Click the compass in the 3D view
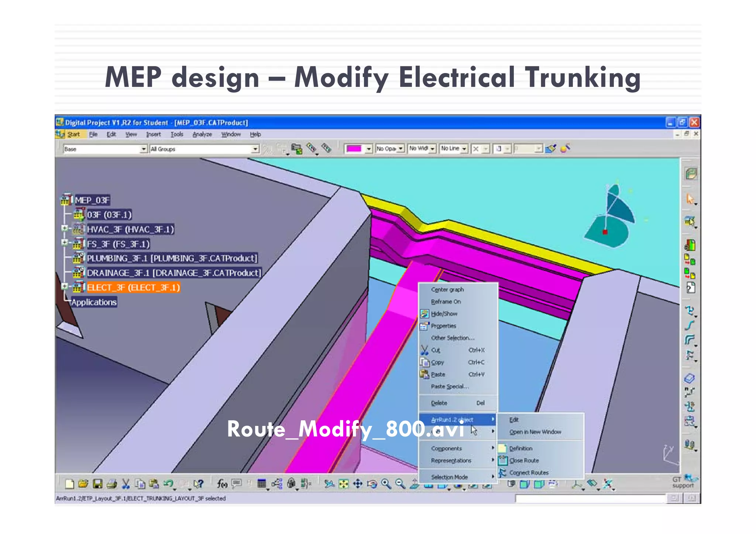 (x=610, y=215)
